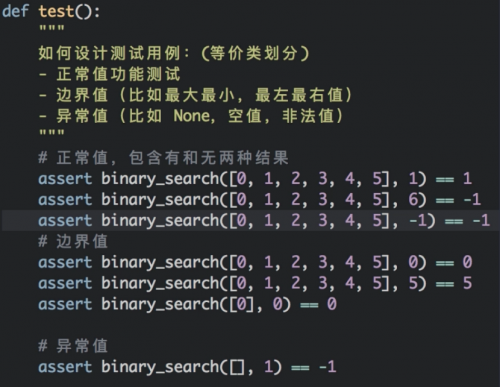Click the blank line above '# 异常值'

(250, 325)
